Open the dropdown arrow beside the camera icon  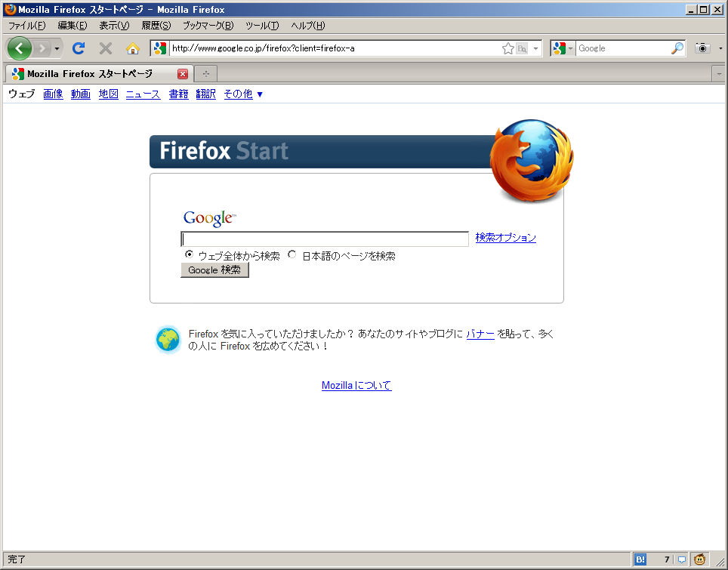pyautogui.click(x=720, y=48)
